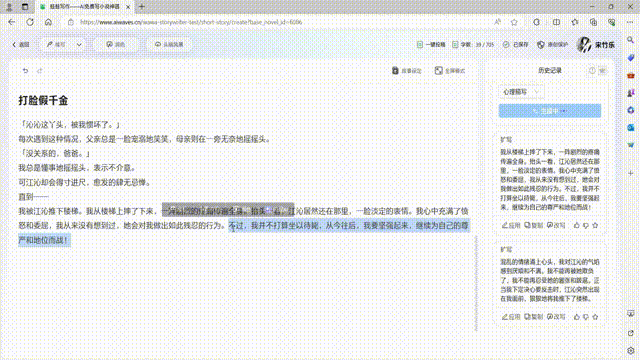The height and width of the screenshot is (360, 640).
Task: Open the 宋竹乐 user profile menu
Action: (x=596, y=44)
